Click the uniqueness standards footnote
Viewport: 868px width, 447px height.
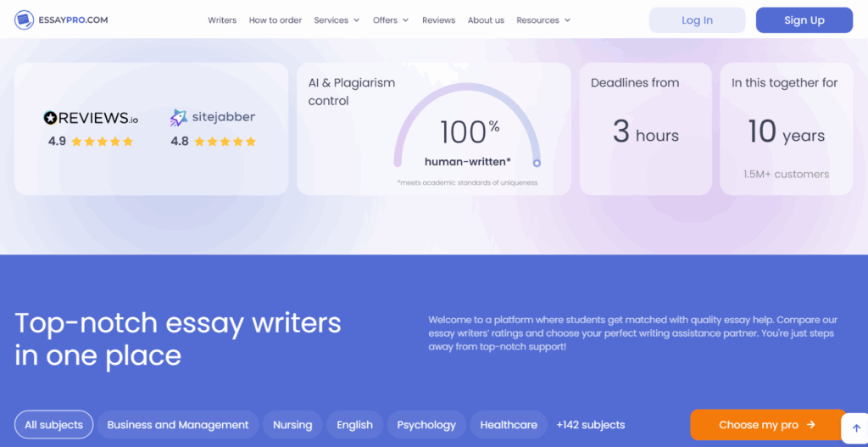467,183
